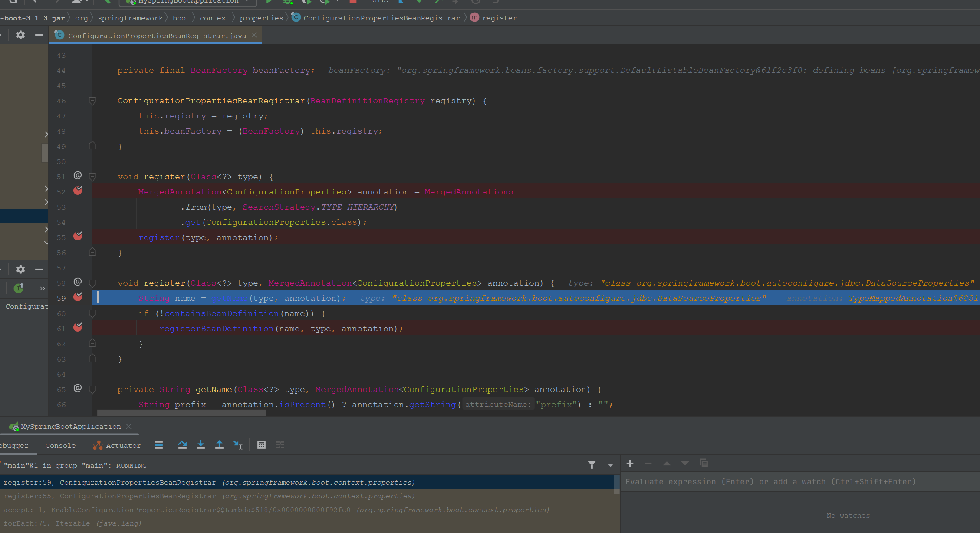Image resolution: width=980 pixels, height=533 pixels.
Task: Click the add new watch plus icon
Action: 630,464
